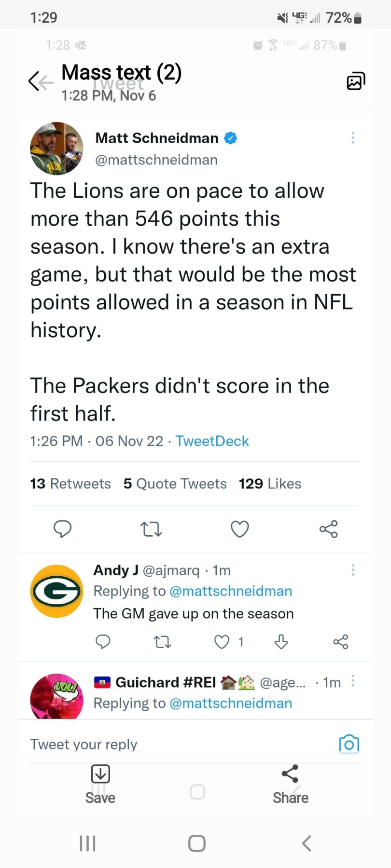Retweet Matt Schneidman's tweet
Screen dimensions: 391x868
tap(151, 529)
